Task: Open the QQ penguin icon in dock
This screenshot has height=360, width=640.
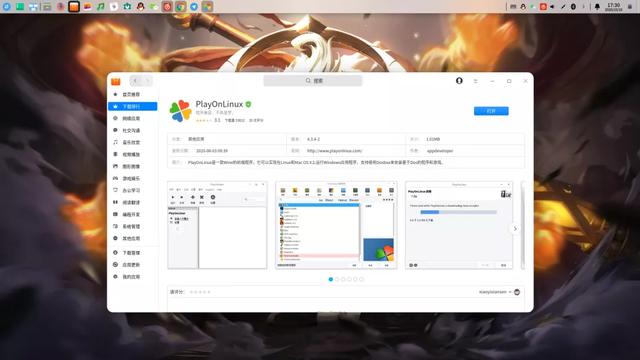Action: [x=140, y=7]
